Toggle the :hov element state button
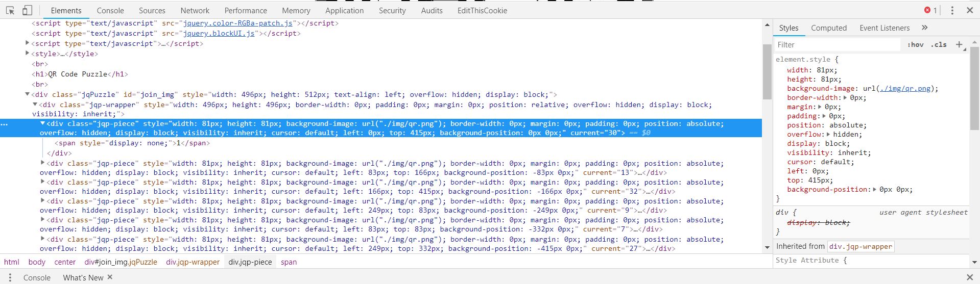Image resolution: width=980 pixels, height=284 pixels. coord(916,45)
